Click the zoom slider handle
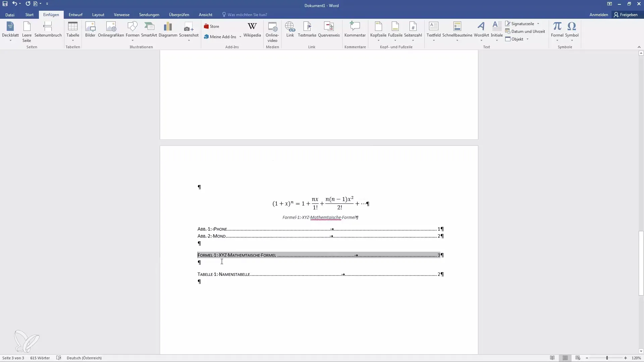Image resolution: width=644 pixels, height=362 pixels. pyautogui.click(x=607, y=358)
